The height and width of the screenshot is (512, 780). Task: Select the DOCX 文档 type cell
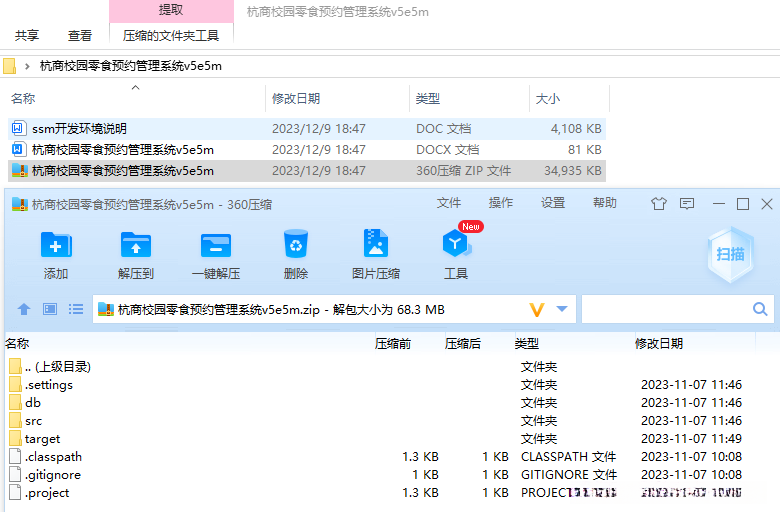point(447,149)
